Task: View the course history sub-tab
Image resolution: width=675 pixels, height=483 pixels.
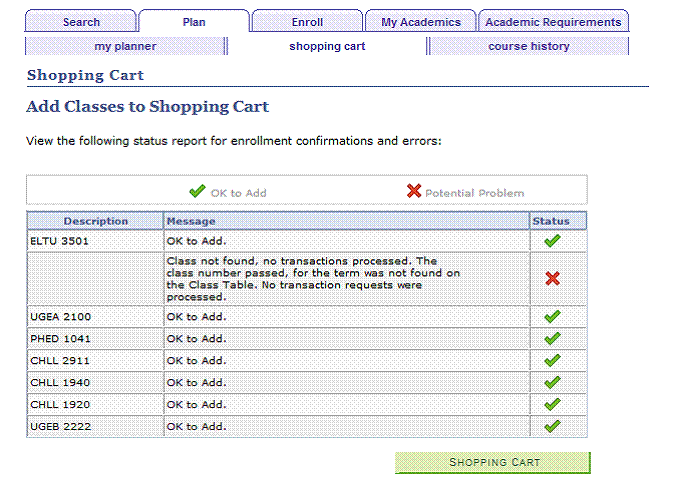Action: click(528, 46)
